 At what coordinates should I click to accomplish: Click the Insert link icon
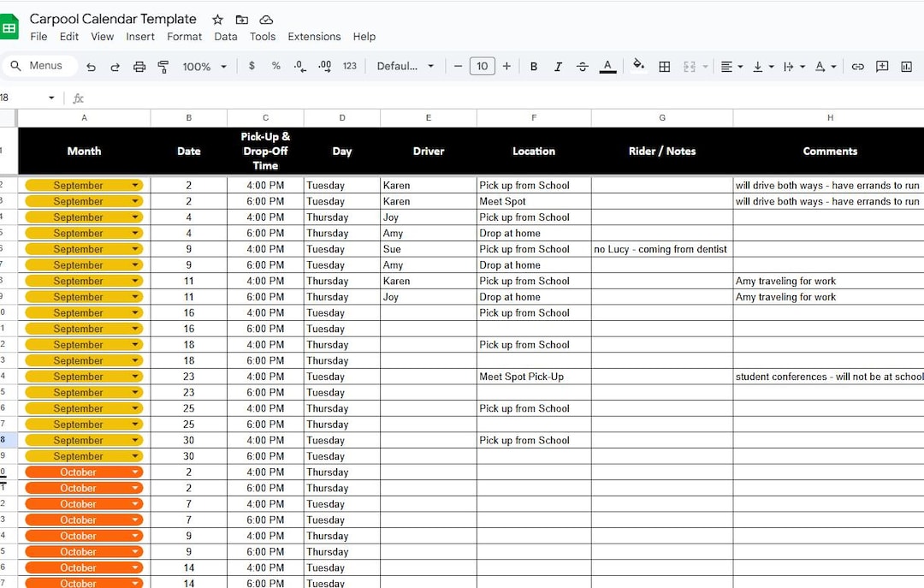click(858, 67)
